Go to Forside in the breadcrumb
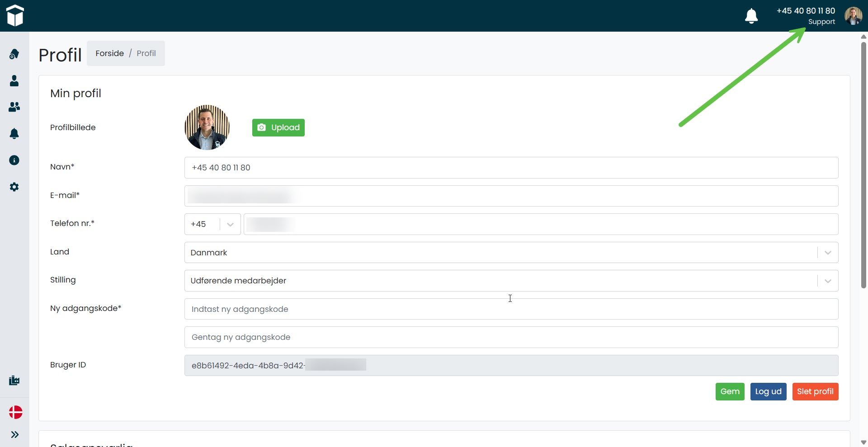 (109, 53)
